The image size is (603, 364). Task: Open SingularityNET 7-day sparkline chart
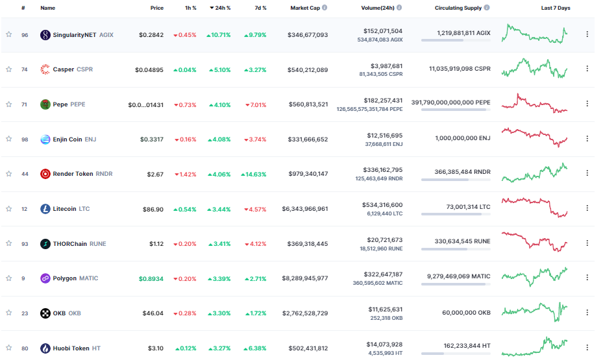535,34
